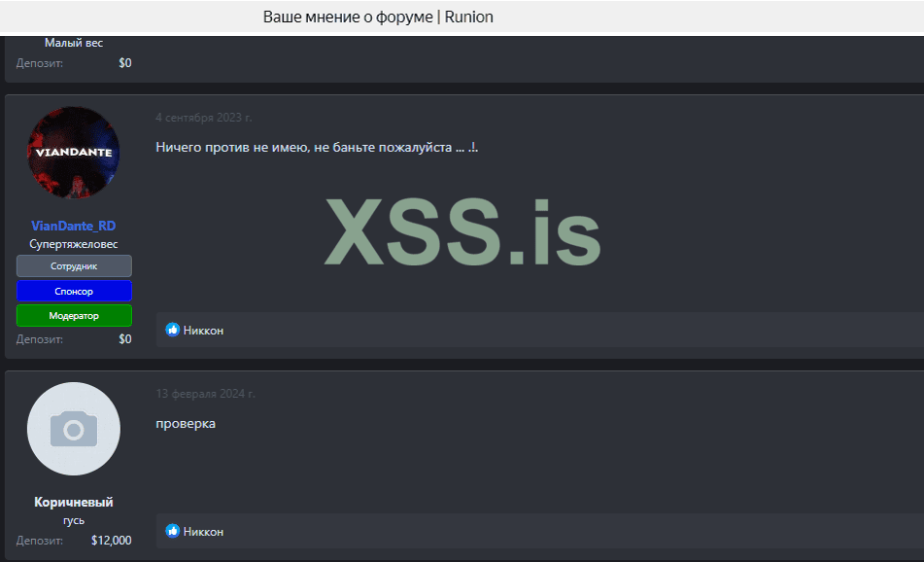Image resolution: width=924 pixels, height=562 pixels.
Task: Open Никкон in VianDante_RD's post reactions
Action: 203,331
